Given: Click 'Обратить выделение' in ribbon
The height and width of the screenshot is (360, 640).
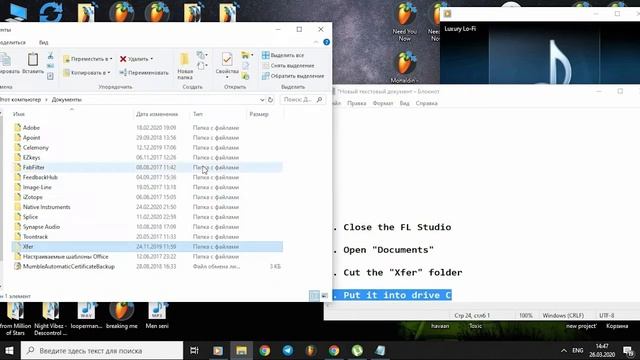Looking at the screenshot, I should 293,76.
